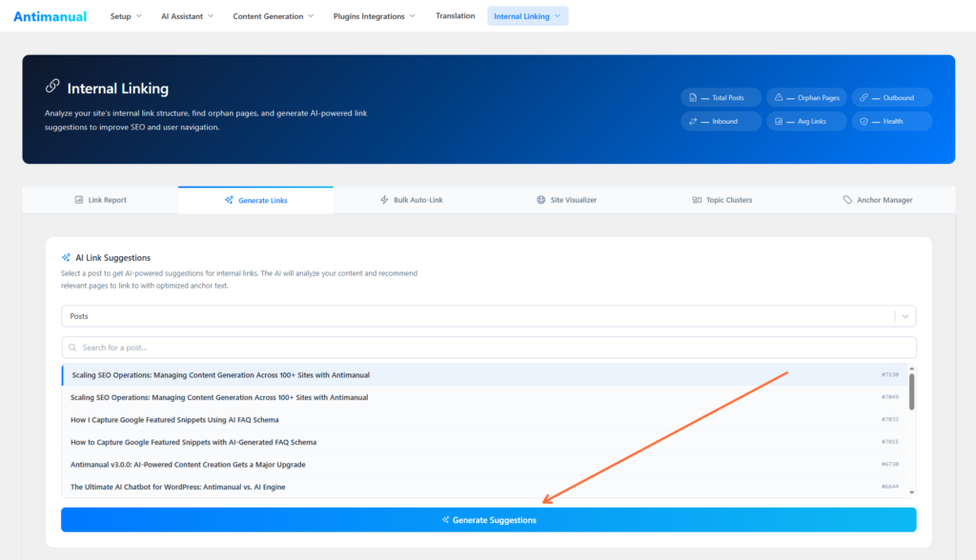Viewport: 976px width, 560px height.
Task: Click the Avg Links stat icon
Action: 779,121
